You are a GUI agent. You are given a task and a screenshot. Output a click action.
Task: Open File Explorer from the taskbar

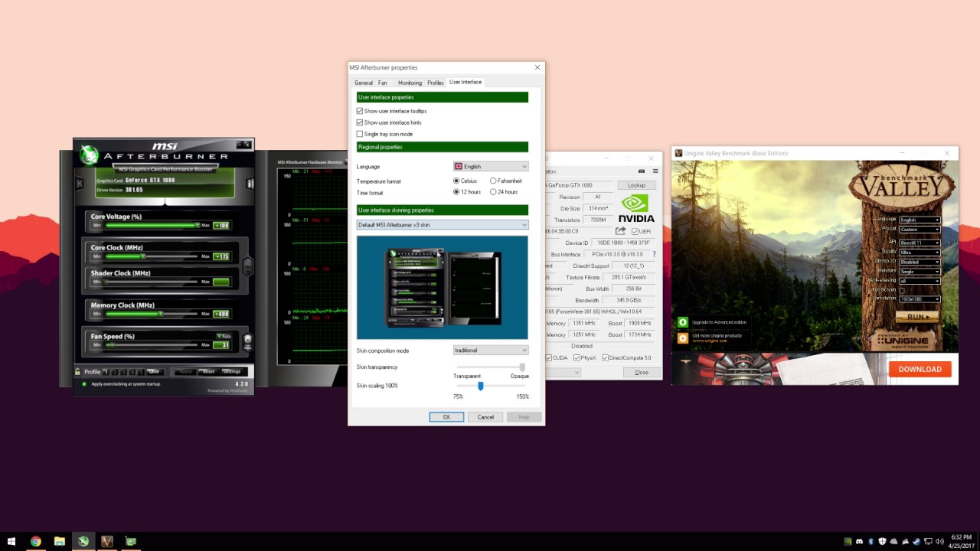(x=59, y=541)
